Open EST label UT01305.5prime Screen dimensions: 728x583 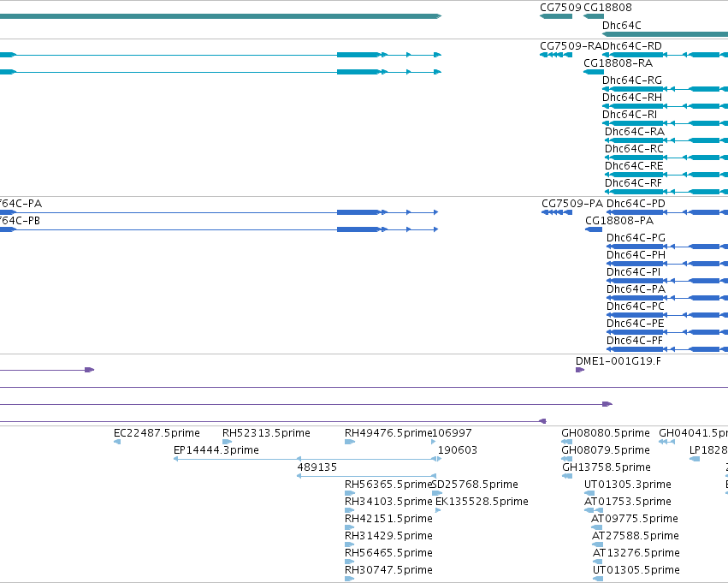(636, 571)
